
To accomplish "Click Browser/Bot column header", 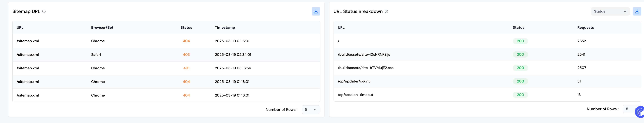I will coord(102,28).
